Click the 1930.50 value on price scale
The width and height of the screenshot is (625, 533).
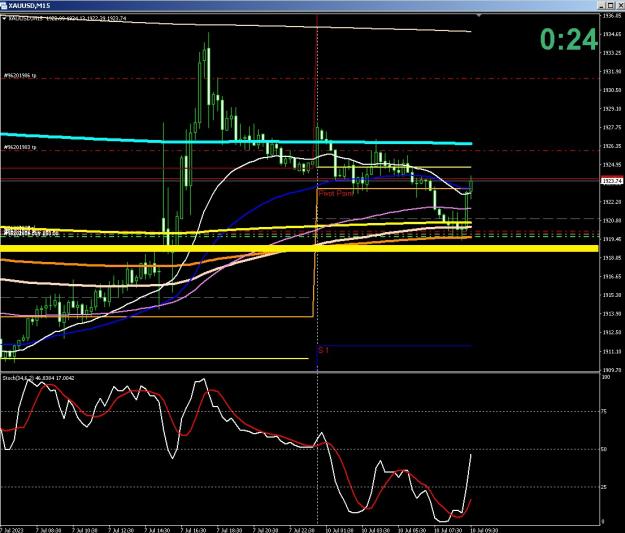click(x=612, y=90)
